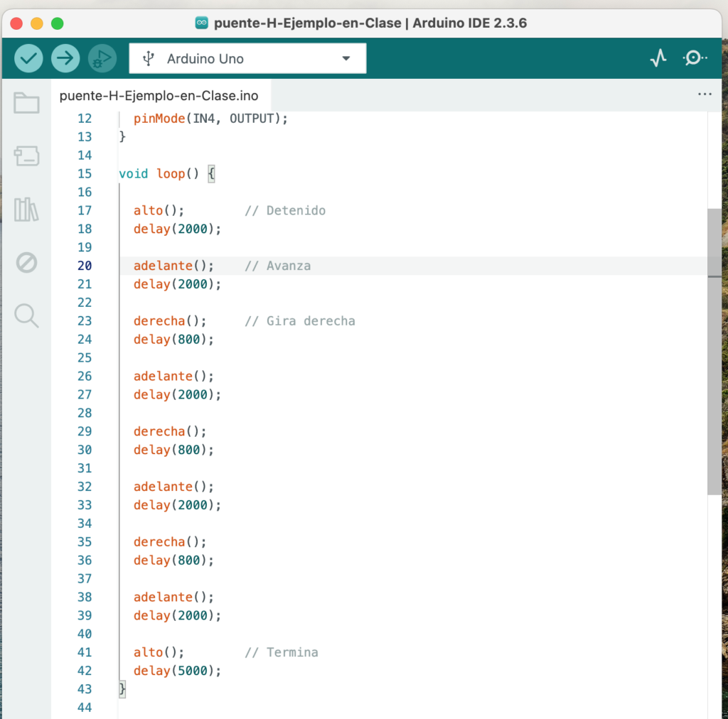Start debugging with the debug icon
This screenshot has height=719, width=728.
coord(102,58)
